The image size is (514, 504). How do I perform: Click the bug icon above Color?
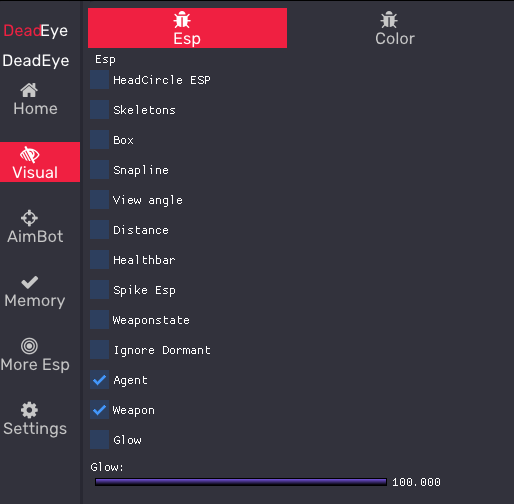point(389,20)
